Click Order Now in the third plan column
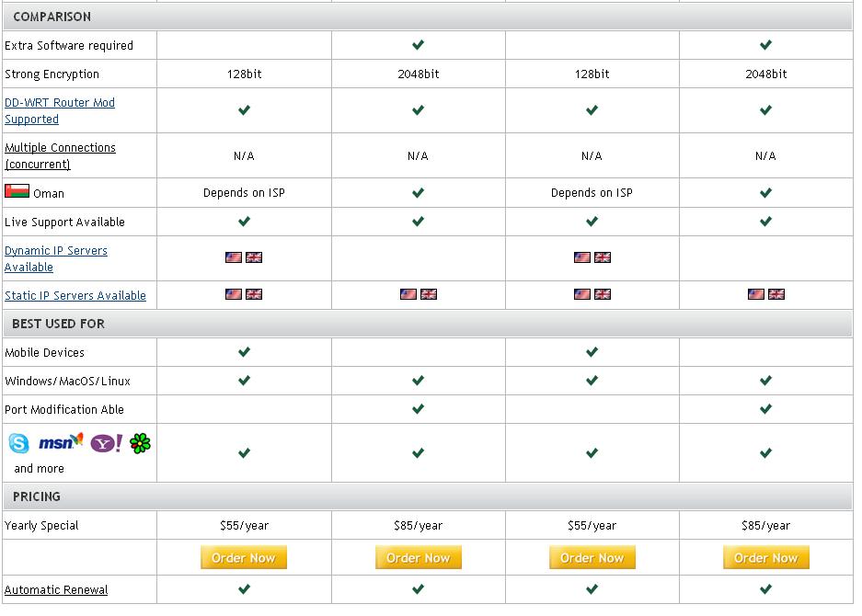The height and width of the screenshot is (616, 862). 592,557
